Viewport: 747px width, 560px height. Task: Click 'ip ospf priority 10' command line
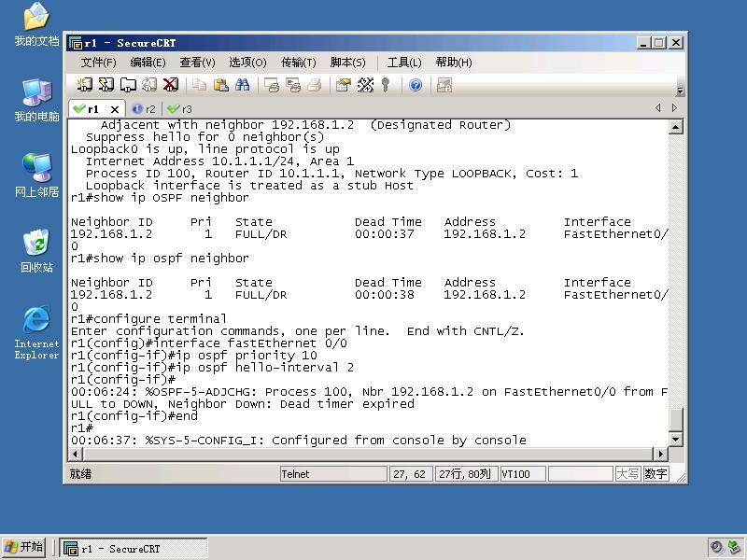(194, 356)
